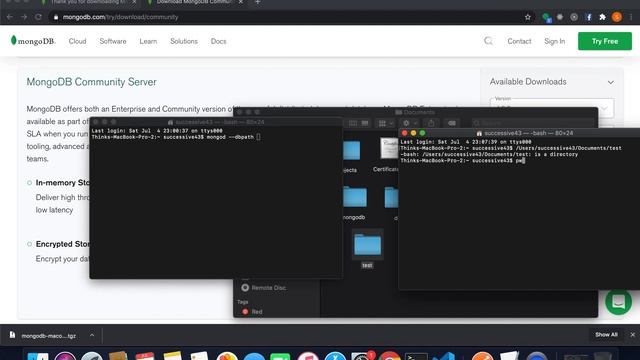This screenshot has height=360, width=640.
Task: Open the Learn navigation menu
Action: (x=148, y=41)
